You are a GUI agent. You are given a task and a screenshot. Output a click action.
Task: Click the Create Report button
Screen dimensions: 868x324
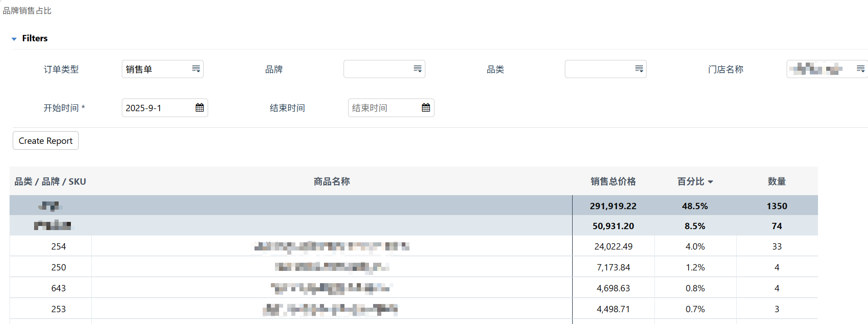45,141
